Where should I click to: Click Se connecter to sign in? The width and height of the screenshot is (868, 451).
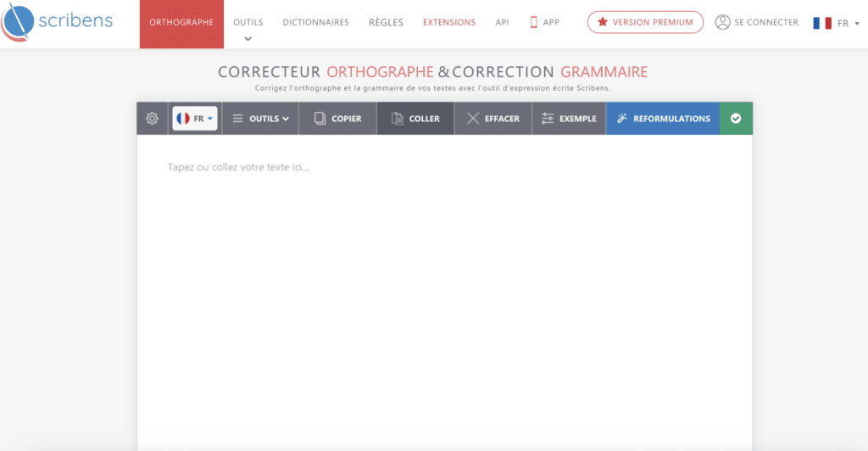coord(756,22)
